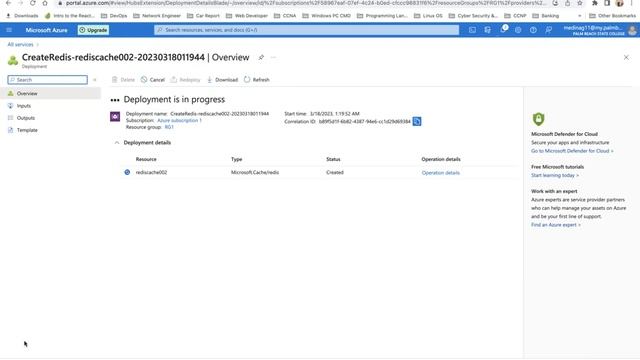
Task: Open the RG1 resource group link
Action: pos(169,127)
